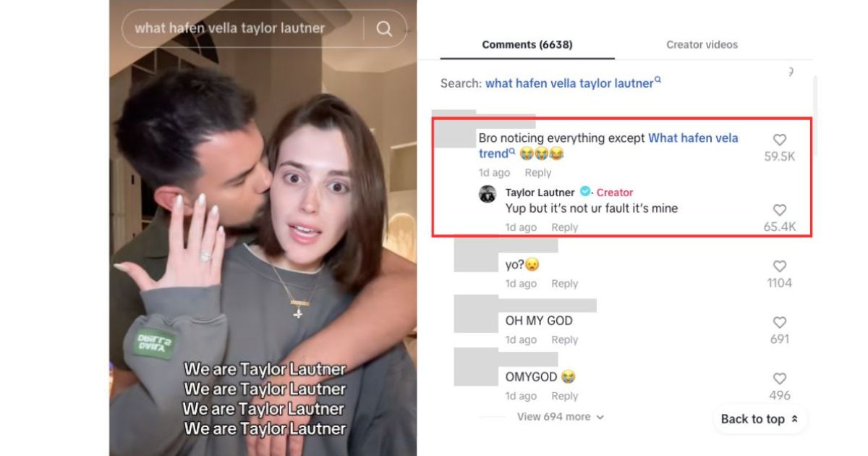This screenshot has width=868, height=456.
Task: Click the video thumbnail of the couple
Action: point(263,228)
